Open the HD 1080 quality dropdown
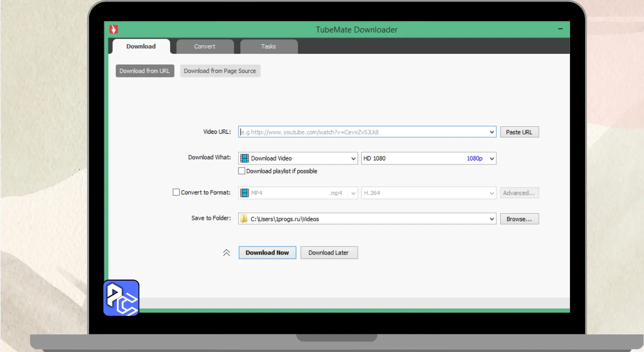The height and width of the screenshot is (352, 644). [x=492, y=158]
